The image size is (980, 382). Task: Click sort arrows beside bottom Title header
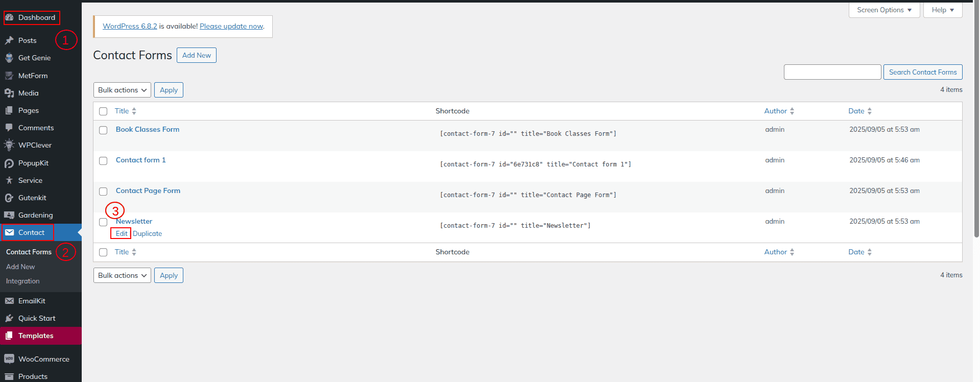tap(134, 252)
